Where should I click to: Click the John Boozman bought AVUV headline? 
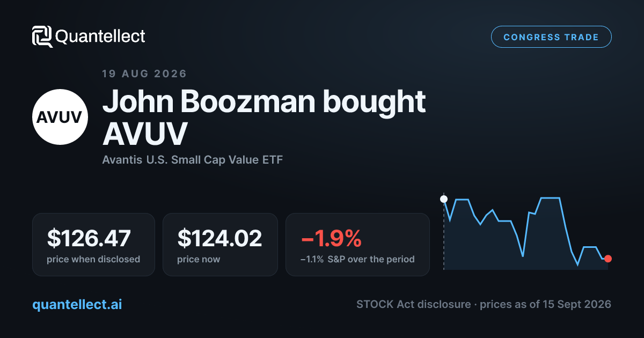pos(264,118)
